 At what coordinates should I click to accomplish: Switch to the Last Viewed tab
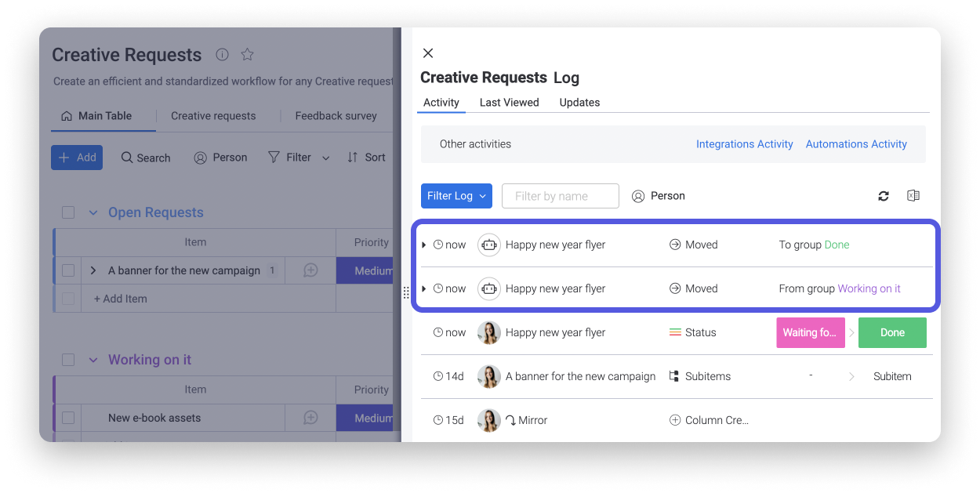[x=509, y=103]
